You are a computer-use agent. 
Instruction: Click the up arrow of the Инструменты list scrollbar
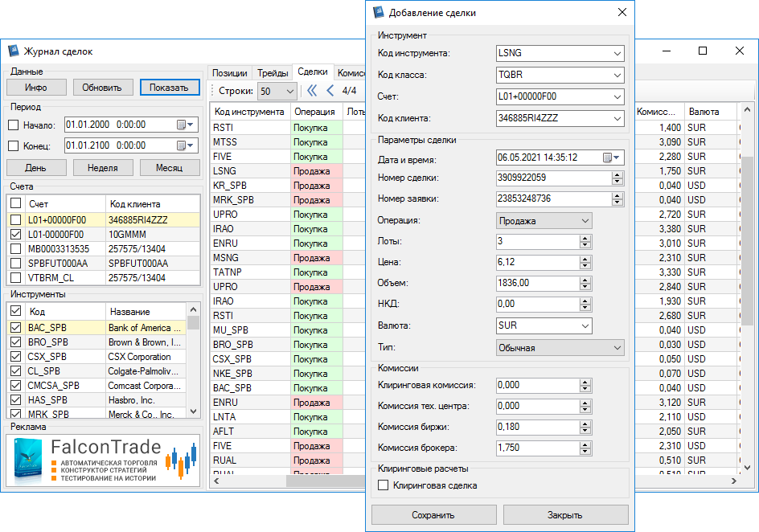click(193, 309)
